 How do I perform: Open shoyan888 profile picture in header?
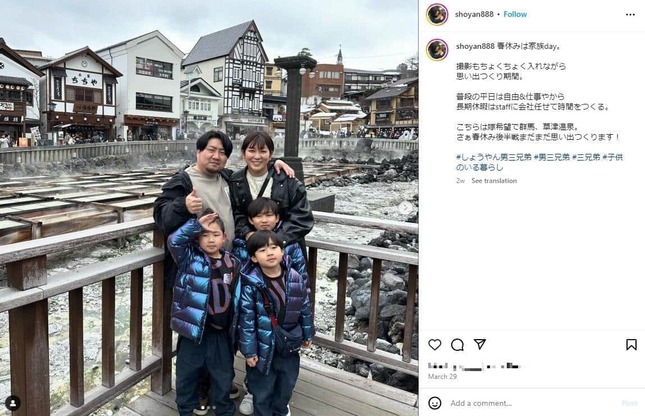[437, 14]
